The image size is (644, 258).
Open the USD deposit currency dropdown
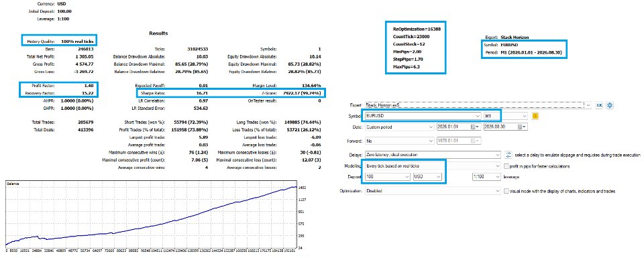tap(438, 176)
